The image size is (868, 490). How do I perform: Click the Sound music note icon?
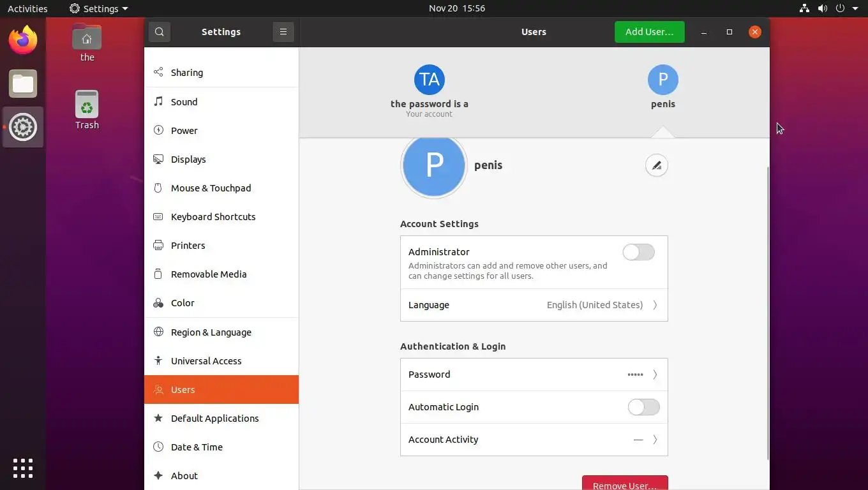click(158, 101)
